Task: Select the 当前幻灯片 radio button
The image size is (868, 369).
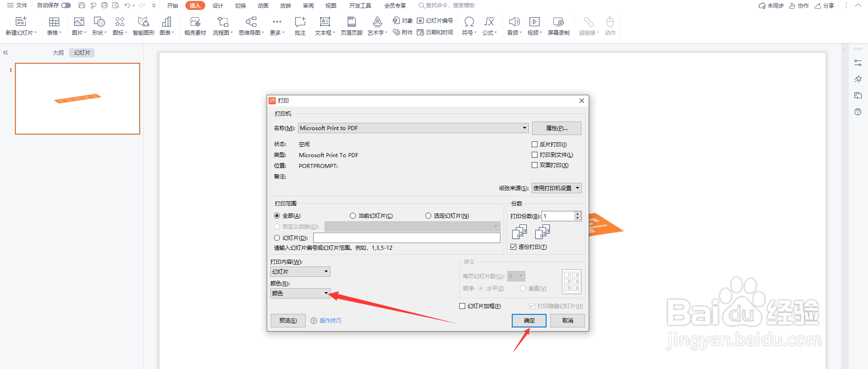Action: pyautogui.click(x=353, y=216)
